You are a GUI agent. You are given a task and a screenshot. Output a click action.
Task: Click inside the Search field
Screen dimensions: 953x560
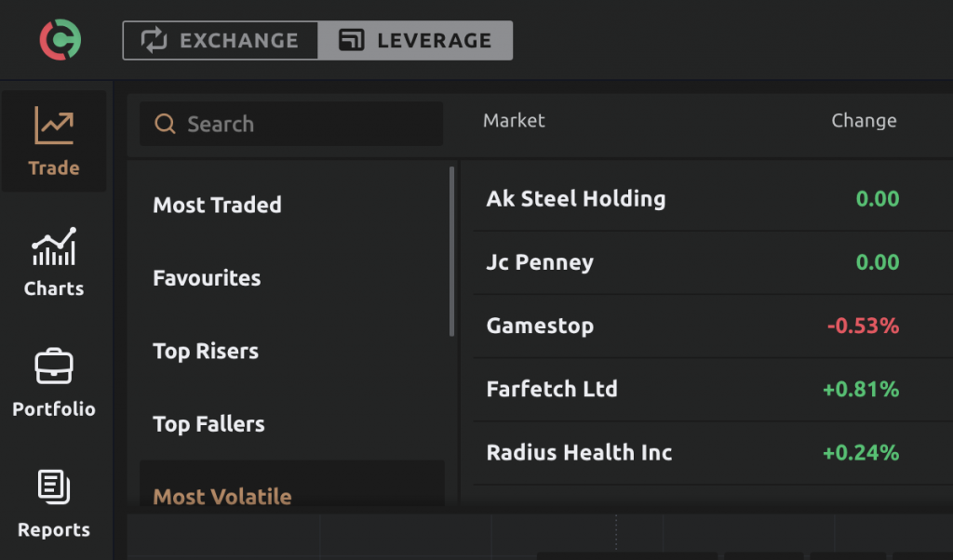pos(289,124)
